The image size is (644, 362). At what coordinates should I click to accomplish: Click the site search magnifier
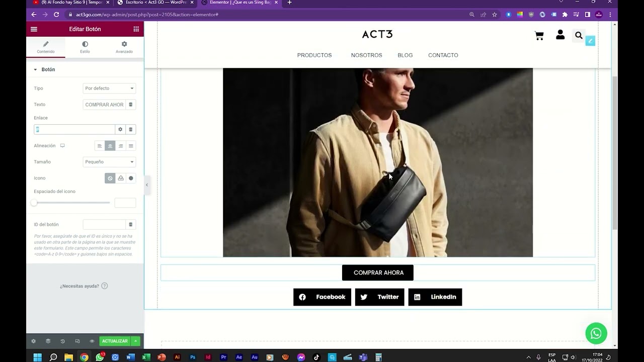coord(579,35)
